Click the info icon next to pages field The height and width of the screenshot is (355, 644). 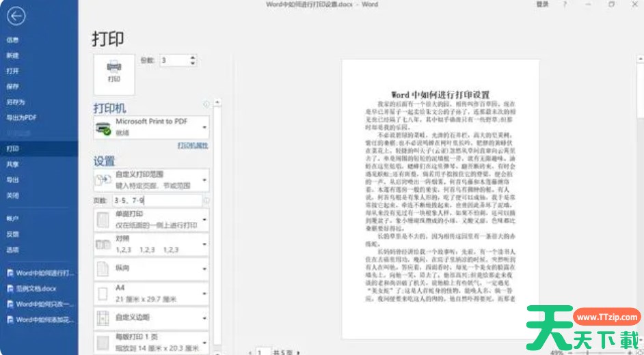[207, 201]
